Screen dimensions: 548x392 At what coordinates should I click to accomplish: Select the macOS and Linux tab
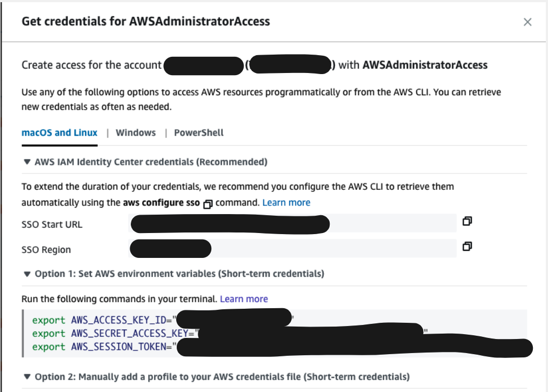(59, 132)
